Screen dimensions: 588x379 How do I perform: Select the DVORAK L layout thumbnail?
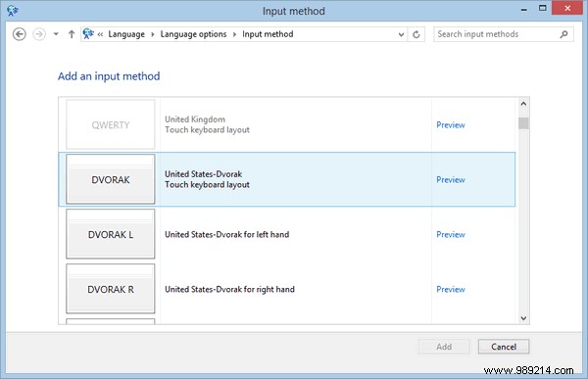tap(110, 234)
